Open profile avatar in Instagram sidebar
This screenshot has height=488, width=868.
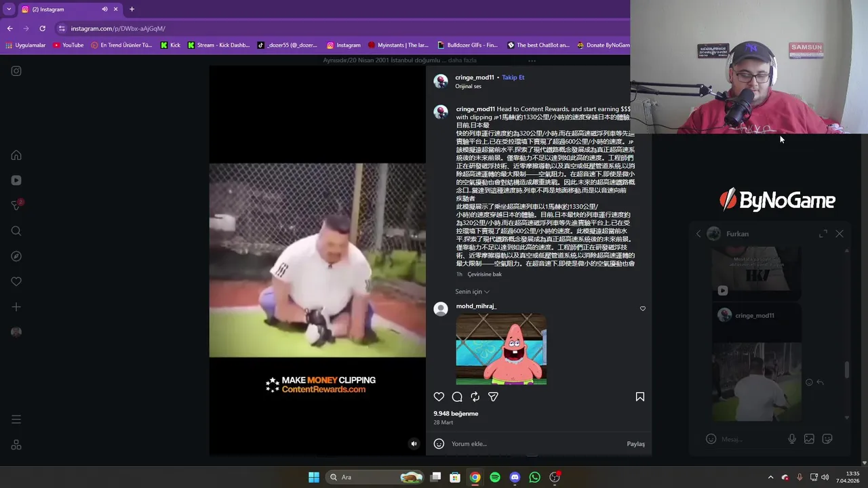[16, 332]
